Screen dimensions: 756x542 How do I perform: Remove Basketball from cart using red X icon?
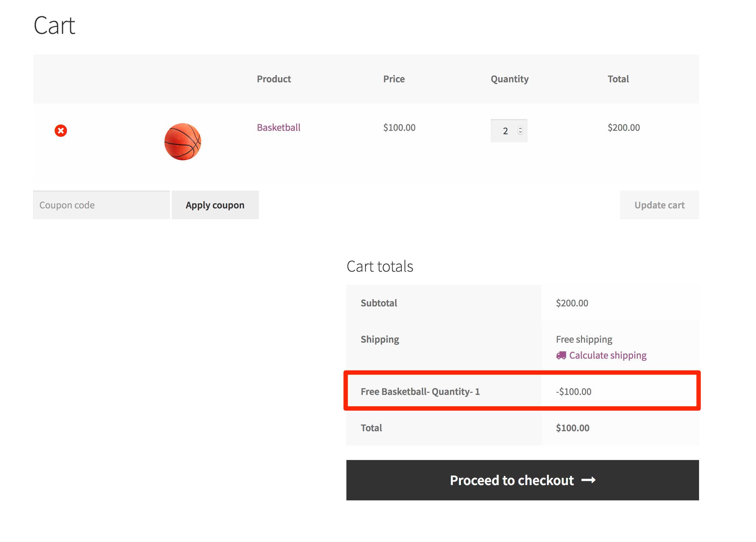(x=61, y=131)
